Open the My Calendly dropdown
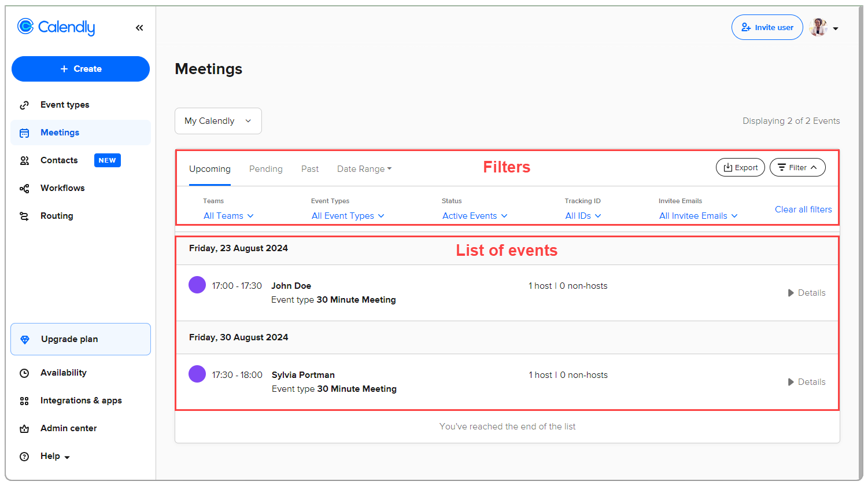Viewport: 868px width, 485px height. 218,121
